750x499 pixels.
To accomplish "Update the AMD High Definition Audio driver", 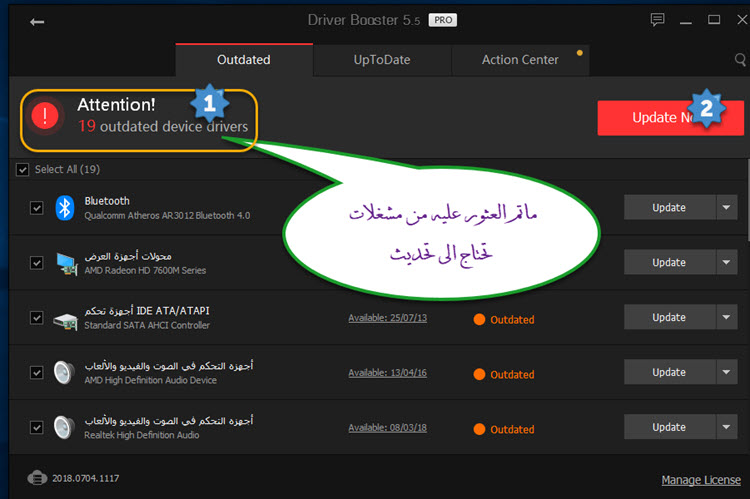I will coord(670,372).
